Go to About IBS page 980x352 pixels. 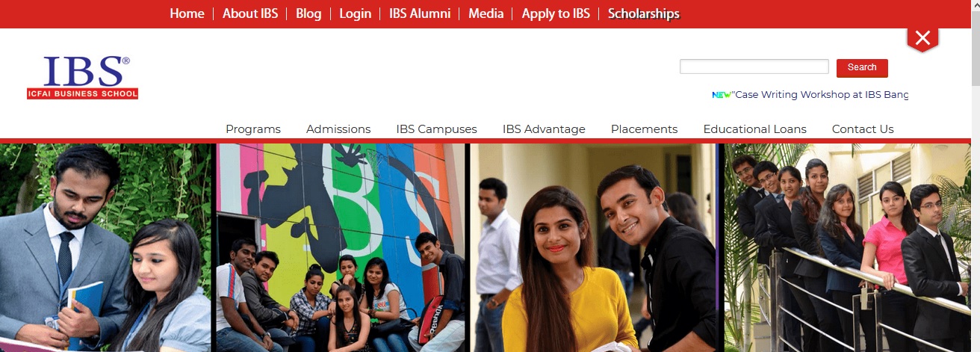250,13
